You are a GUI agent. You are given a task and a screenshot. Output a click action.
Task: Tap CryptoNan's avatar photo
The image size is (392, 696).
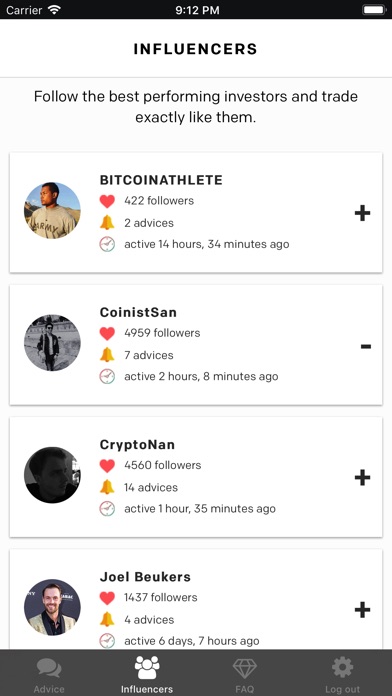pyautogui.click(x=52, y=475)
